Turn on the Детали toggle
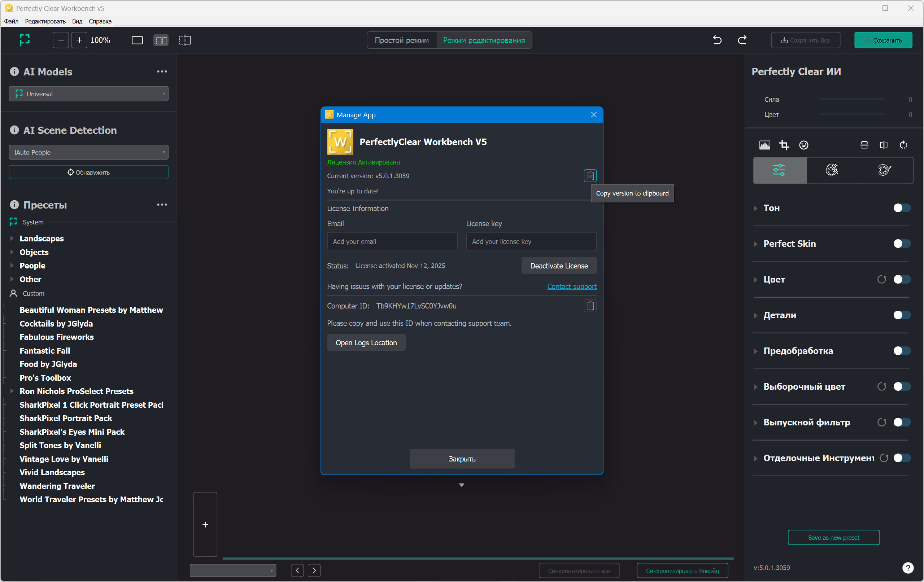The height and width of the screenshot is (582, 924). tap(901, 315)
